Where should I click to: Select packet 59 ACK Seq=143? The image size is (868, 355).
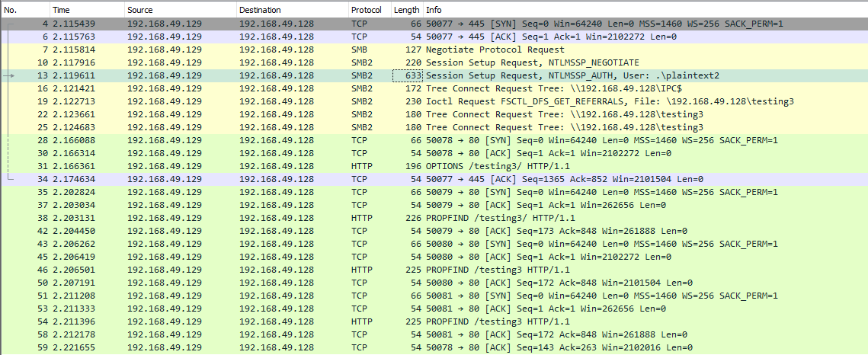434,347
